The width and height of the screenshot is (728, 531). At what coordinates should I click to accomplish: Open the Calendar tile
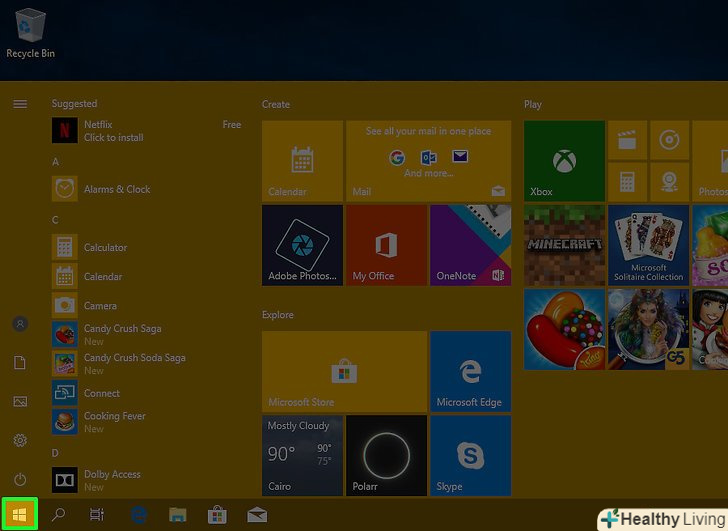coord(302,161)
